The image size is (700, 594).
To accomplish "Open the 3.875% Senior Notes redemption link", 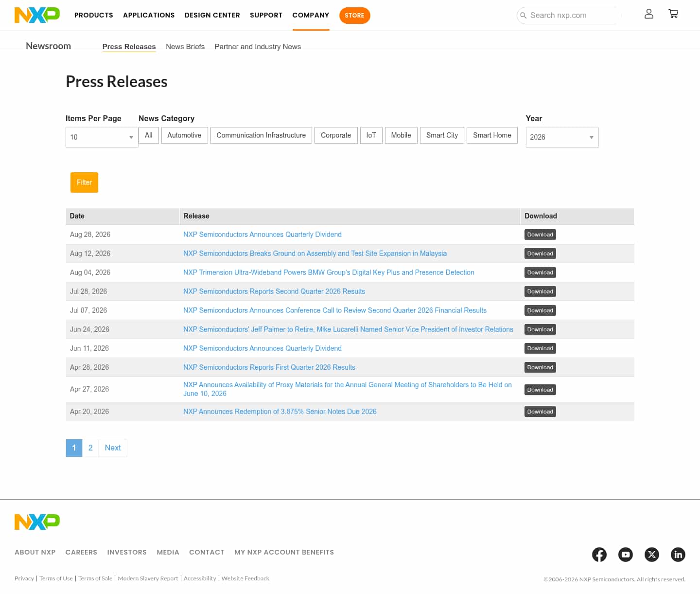I will point(280,412).
